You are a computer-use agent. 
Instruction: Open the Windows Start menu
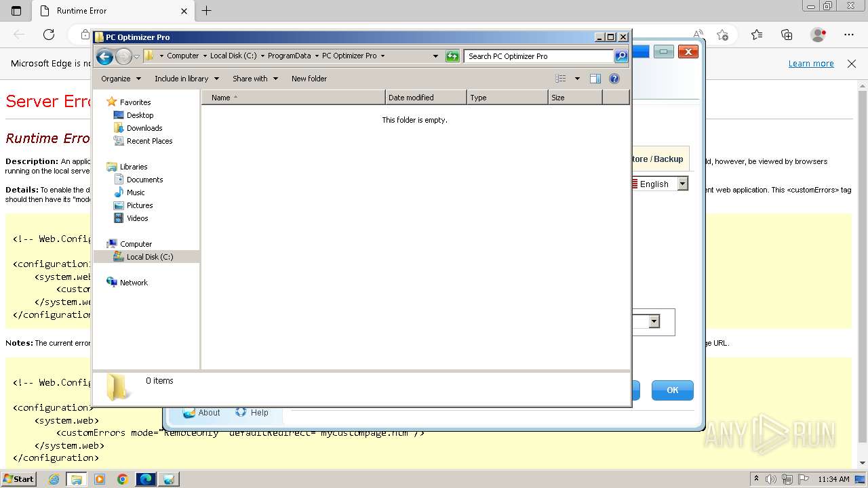tap(18, 479)
